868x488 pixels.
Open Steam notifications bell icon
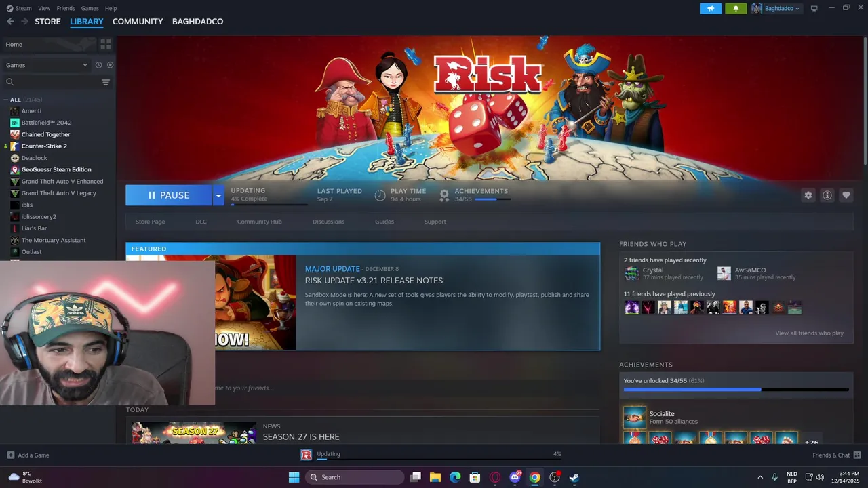tap(736, 8)
